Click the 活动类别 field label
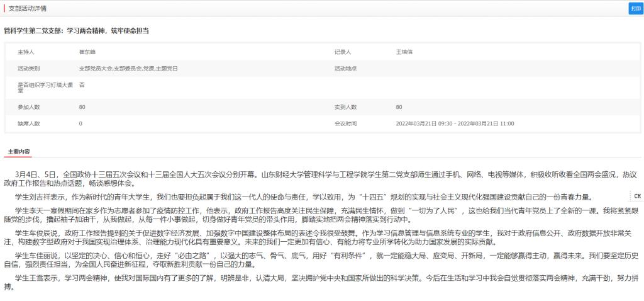This screenshot has height=301, width=644. [x=28, y=68]
